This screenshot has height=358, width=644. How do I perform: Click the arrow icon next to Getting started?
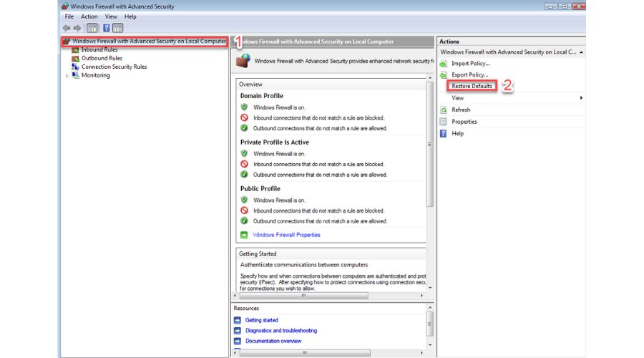click(238, 320)
